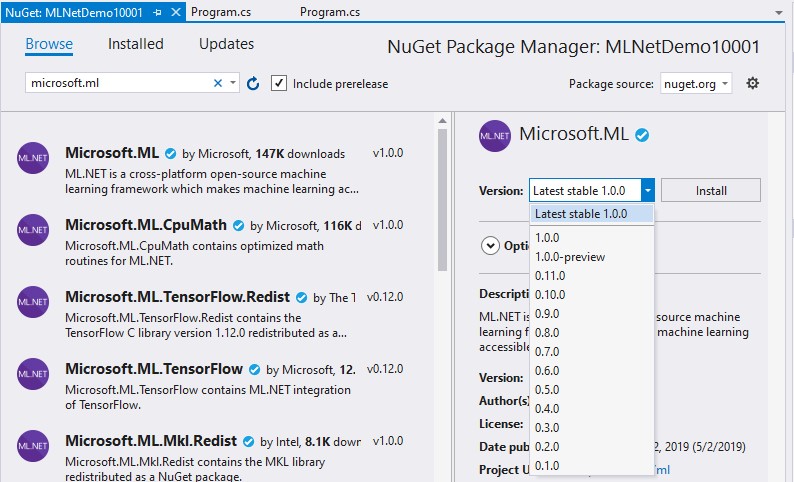Switch to the Updates tab
This screenshot has width=794, height=482.
pyautogui.click(x=226, y=44)
